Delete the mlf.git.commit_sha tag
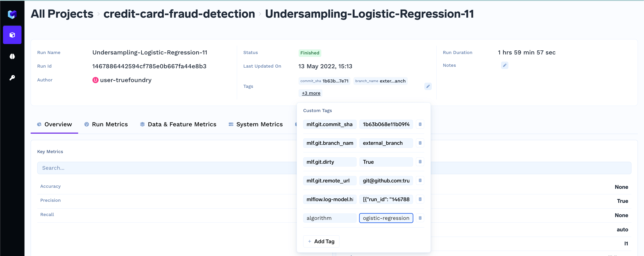The height and width of the screenshot is (256, 644). click(x=420, y=124)
